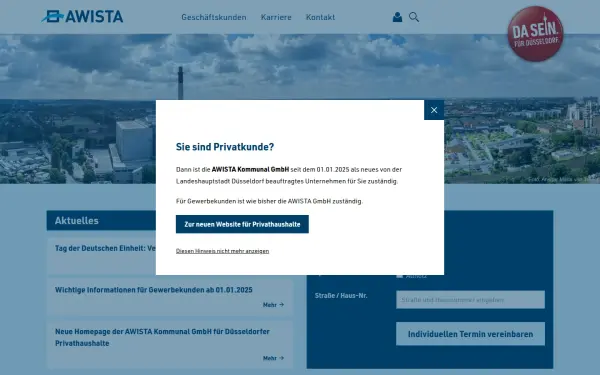Click the 'Sie sind Privatkunde?' heading
Screen dimensions: 600x375
pyautogui.click(x=225, y=147)
